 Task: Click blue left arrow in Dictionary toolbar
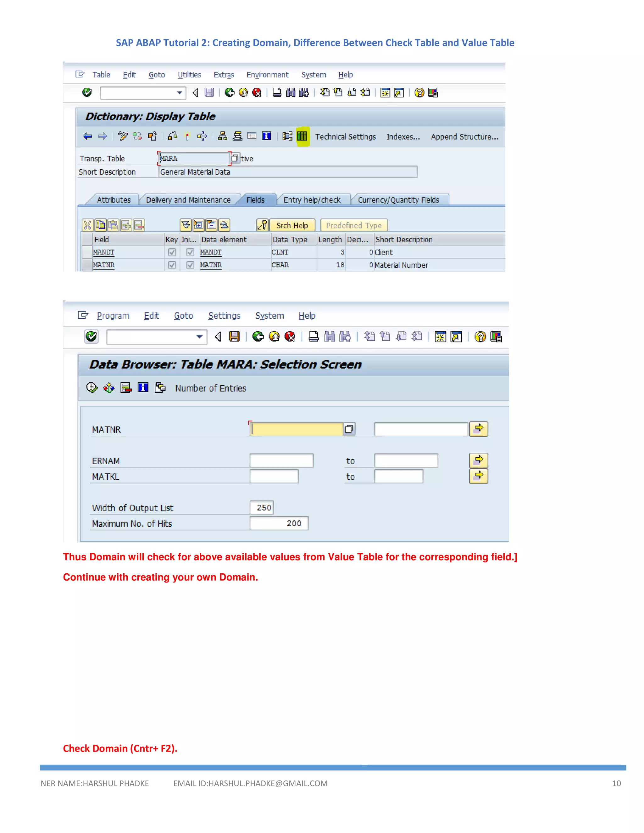[x=88, y=136]
